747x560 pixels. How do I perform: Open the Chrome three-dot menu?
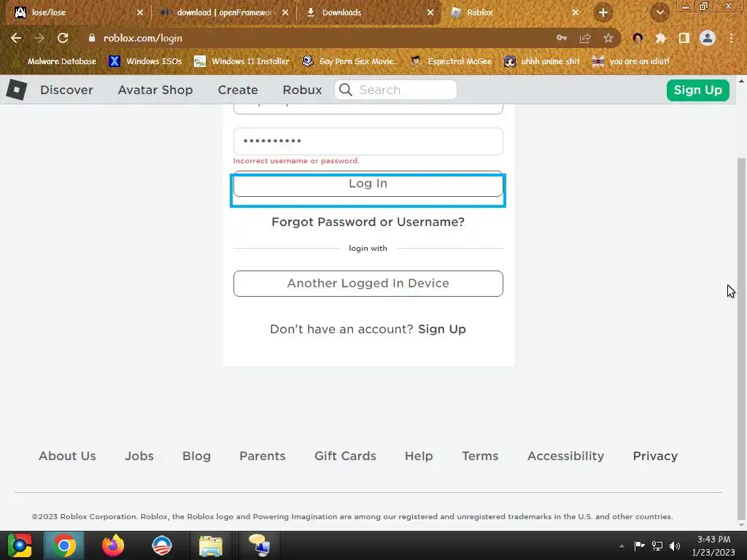click(x=731, y=38)
